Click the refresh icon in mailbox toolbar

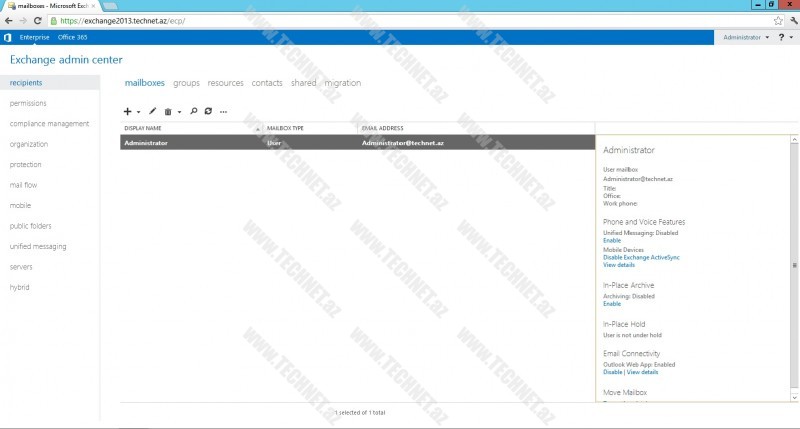point(208,111)
